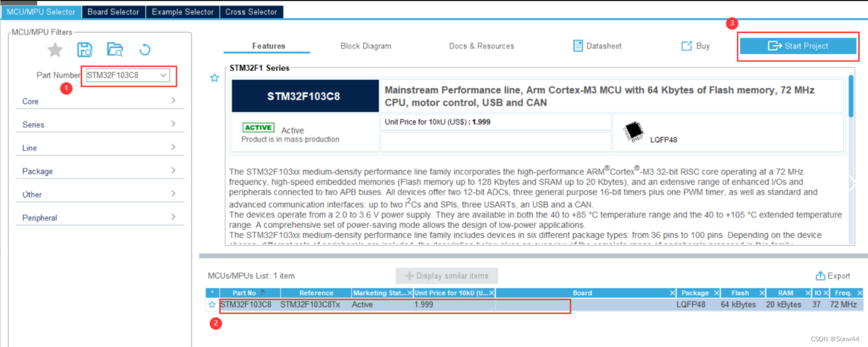Click the RAM column header

(786, 293)
